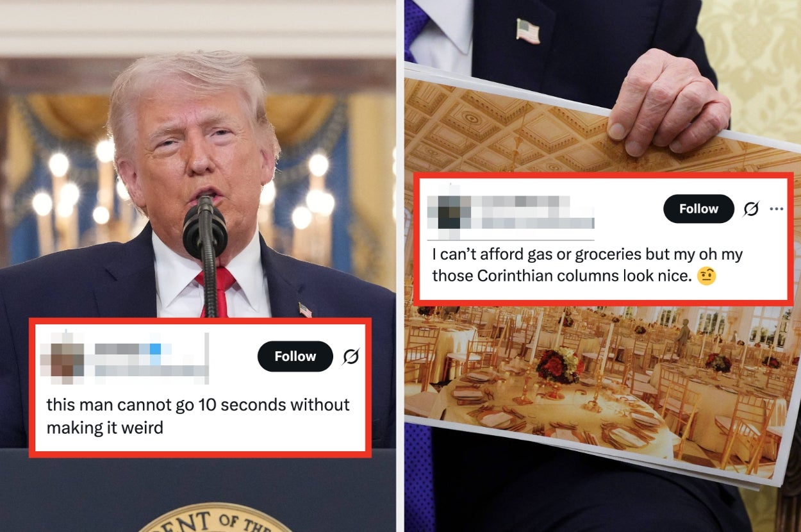
Task: Click Follow on the 'making it weird' tweet
Action: click(295, 356)
